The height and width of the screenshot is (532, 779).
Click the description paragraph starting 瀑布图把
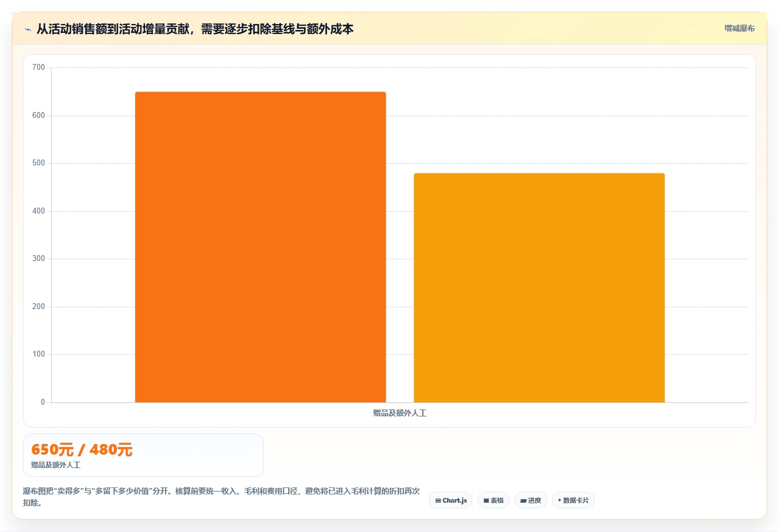coord(221,497)
